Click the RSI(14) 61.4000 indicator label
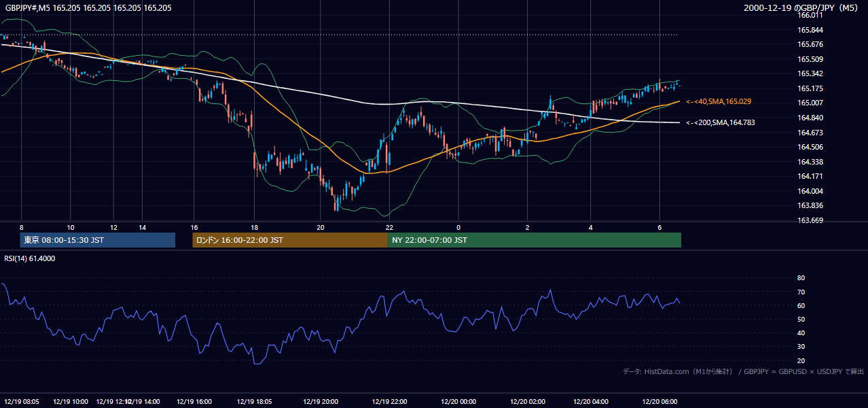The image size is (868, 408). 30,258
